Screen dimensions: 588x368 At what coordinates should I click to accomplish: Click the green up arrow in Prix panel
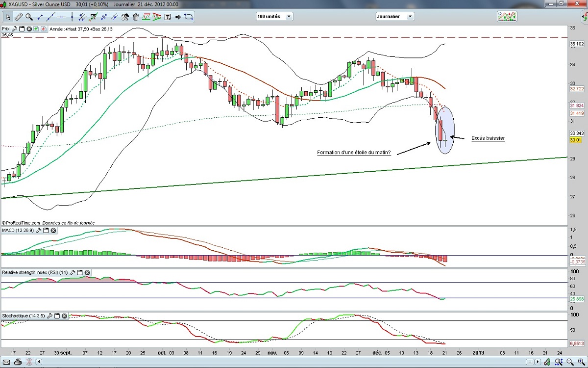36,29
